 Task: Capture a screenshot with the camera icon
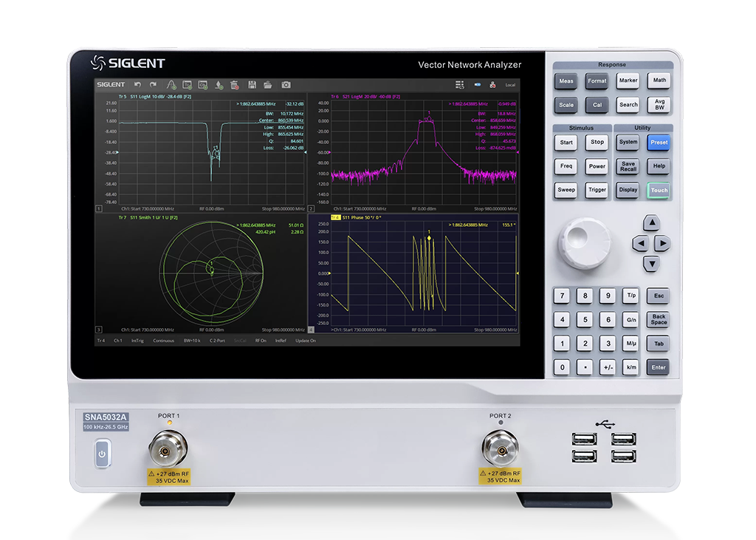[x=286, y=85]
